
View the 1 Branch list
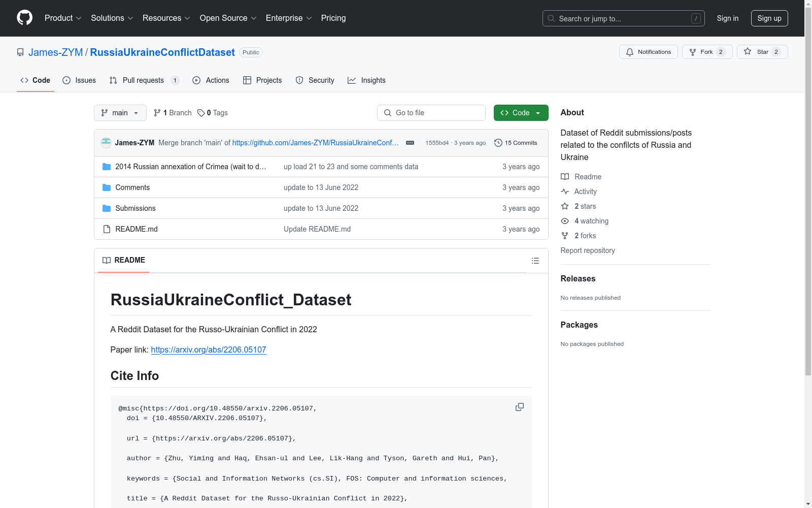click(173, 113)
